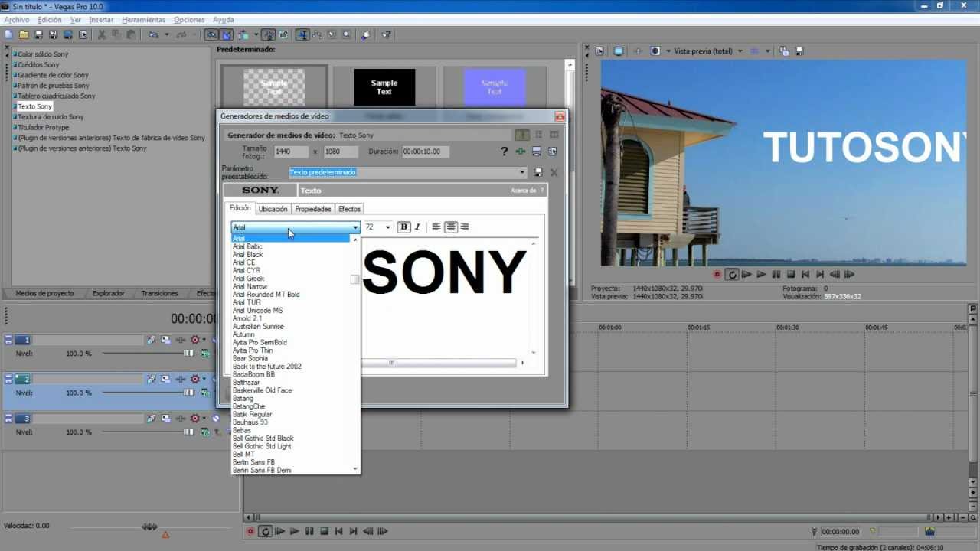
Task: Expand automation settings arrow on track 2
Action: tap(204, 379)
